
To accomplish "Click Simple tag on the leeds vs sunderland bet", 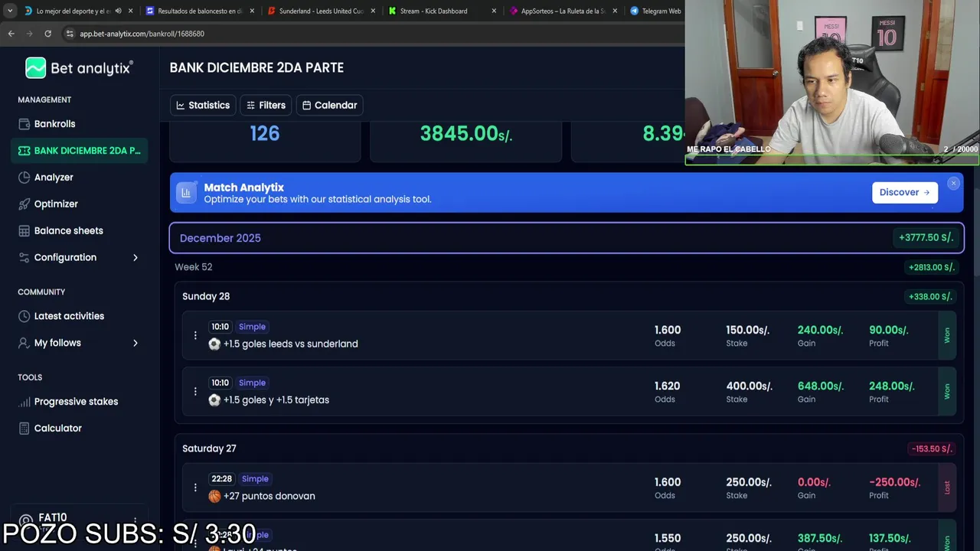I will coord(252,327).
